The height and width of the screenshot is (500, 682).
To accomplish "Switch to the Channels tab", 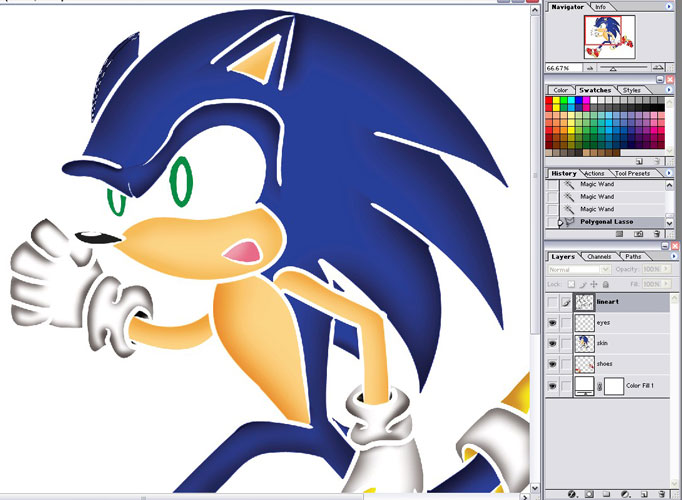I will 599,257.
